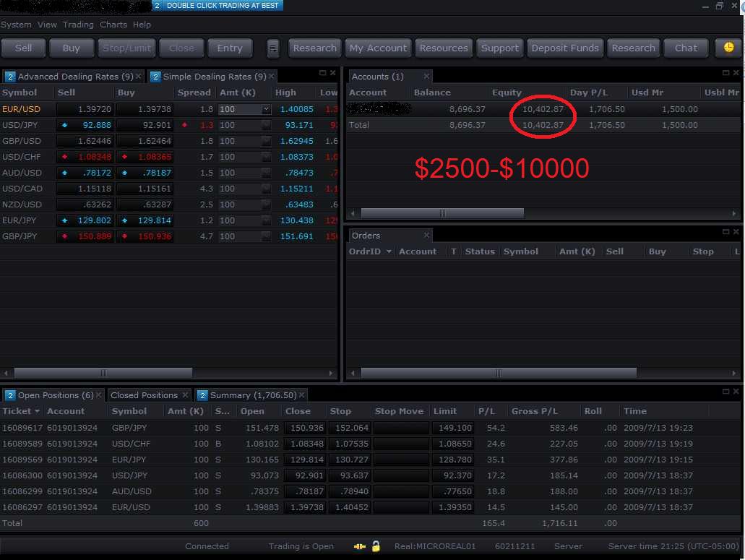Close the Advanced Dealing Rates tab

click(x=138, y=76)
